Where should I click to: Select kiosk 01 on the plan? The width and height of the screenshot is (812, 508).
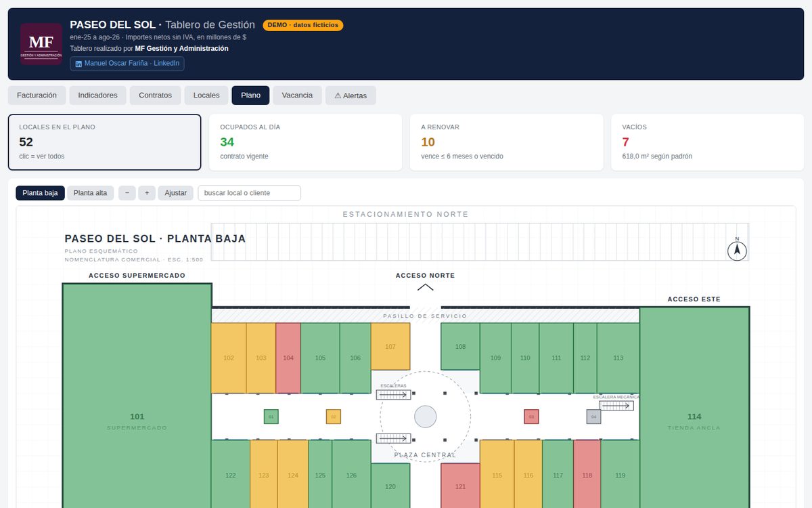[x=271, y=417]
